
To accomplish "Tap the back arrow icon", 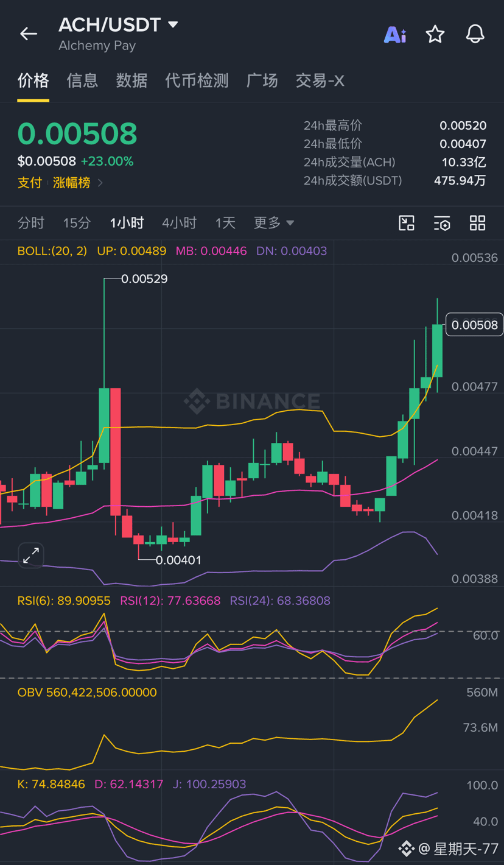I will [x=29, y=34].
